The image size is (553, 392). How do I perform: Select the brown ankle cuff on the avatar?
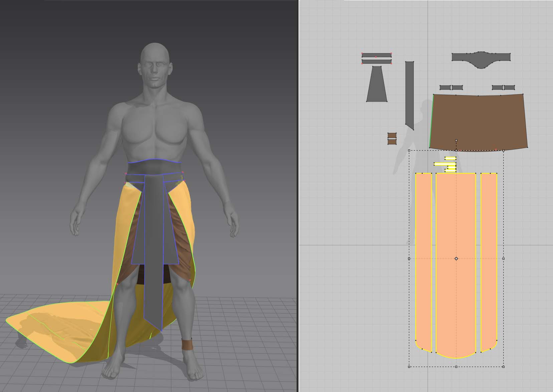pyautogui.click(x=188, y=344)
